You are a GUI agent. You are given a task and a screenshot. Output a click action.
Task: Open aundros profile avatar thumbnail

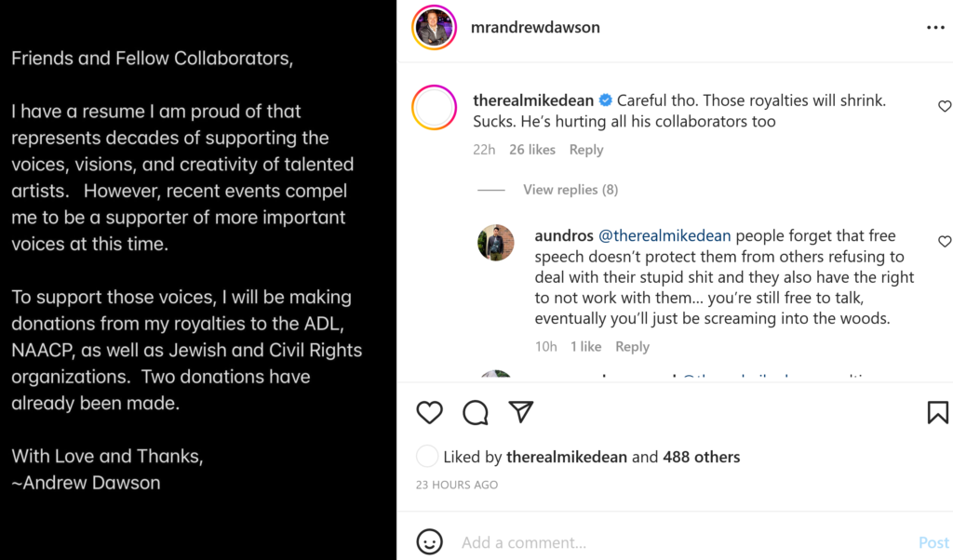pos(496,243)
